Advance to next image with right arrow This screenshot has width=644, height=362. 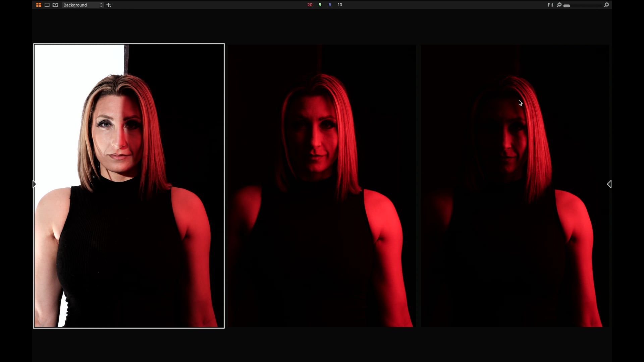click(609, 184)
